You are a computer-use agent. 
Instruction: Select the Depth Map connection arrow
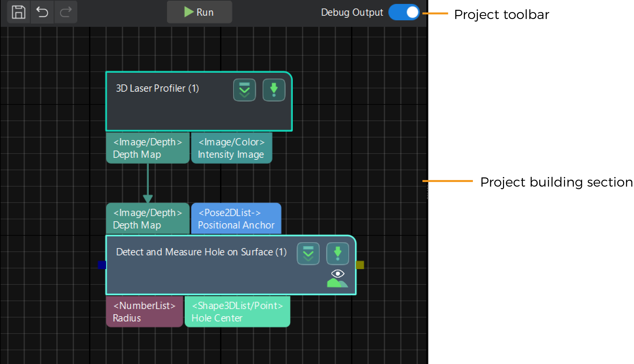[148, 183]
